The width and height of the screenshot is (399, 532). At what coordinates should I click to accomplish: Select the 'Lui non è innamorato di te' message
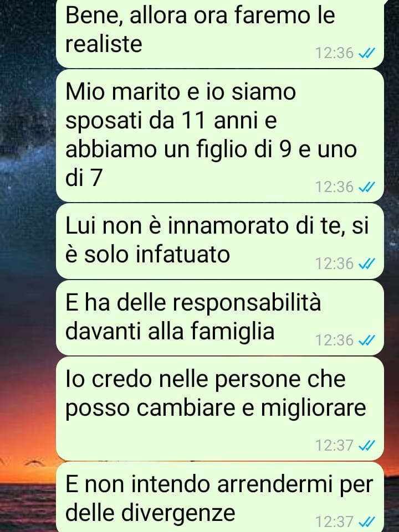tap(219, 241)
